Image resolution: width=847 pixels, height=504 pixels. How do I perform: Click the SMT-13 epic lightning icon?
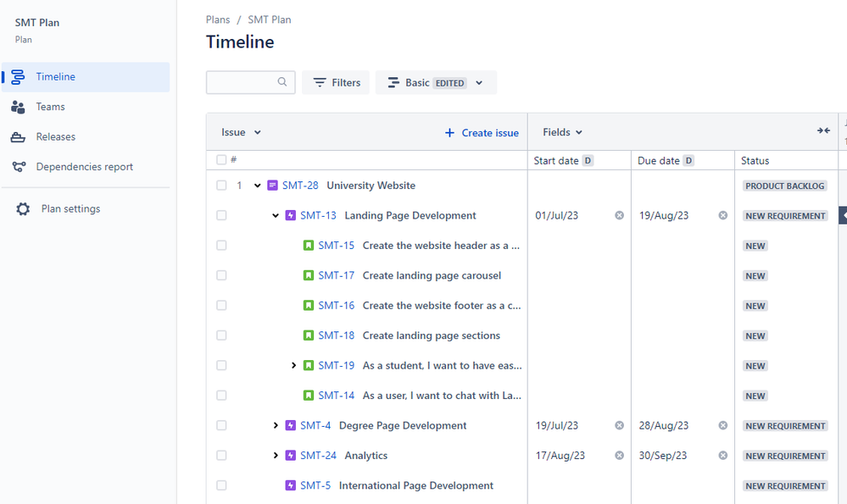(x=291, y=215)
